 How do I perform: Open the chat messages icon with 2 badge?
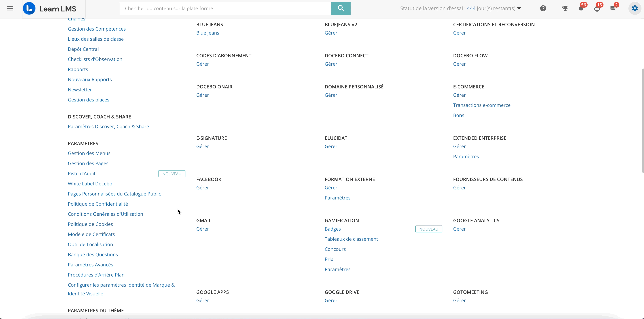[613, 8]
